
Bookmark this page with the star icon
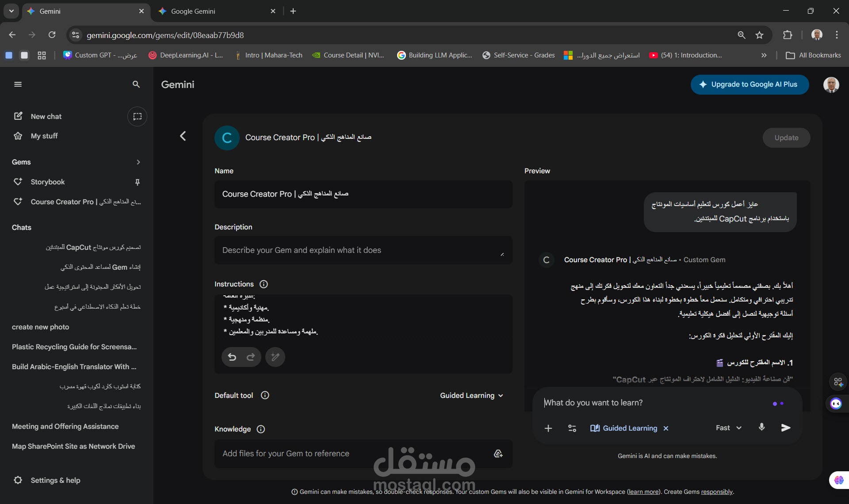click(759, 35)
